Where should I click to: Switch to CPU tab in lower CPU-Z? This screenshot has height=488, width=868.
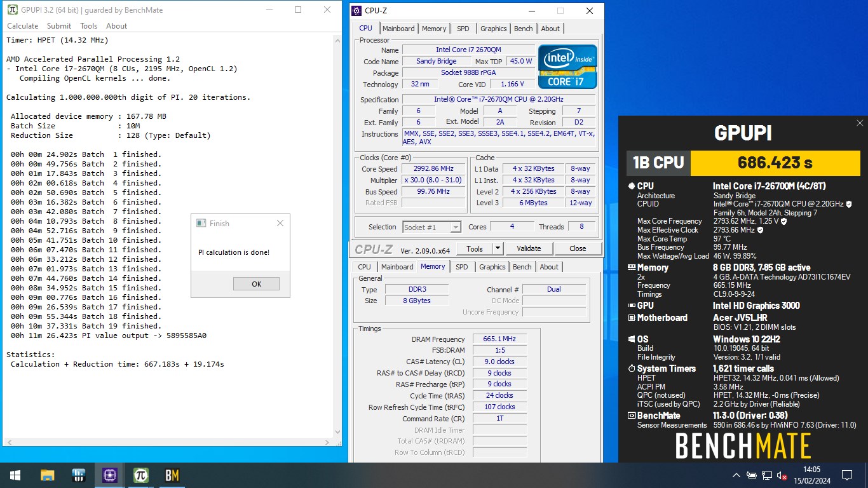[364, 267]
